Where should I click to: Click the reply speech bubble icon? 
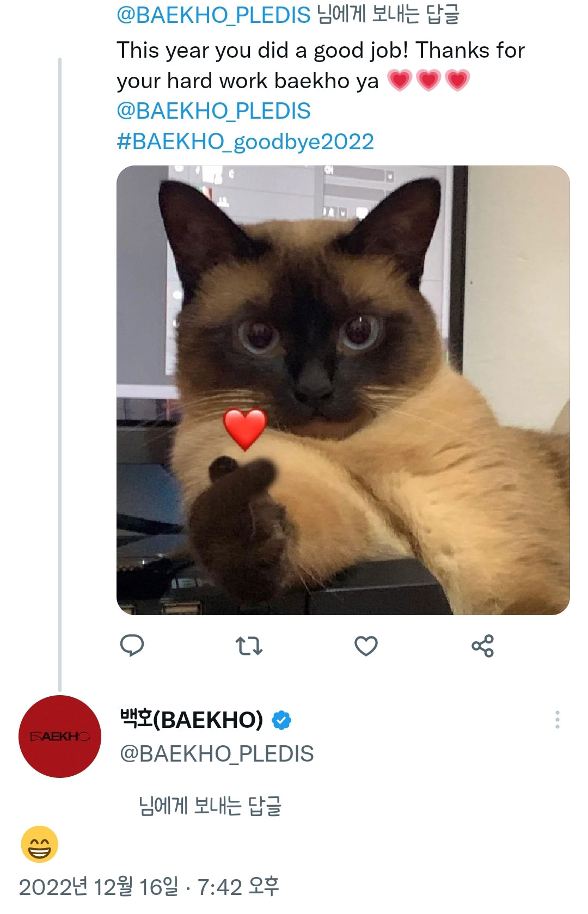coord(132,646)
